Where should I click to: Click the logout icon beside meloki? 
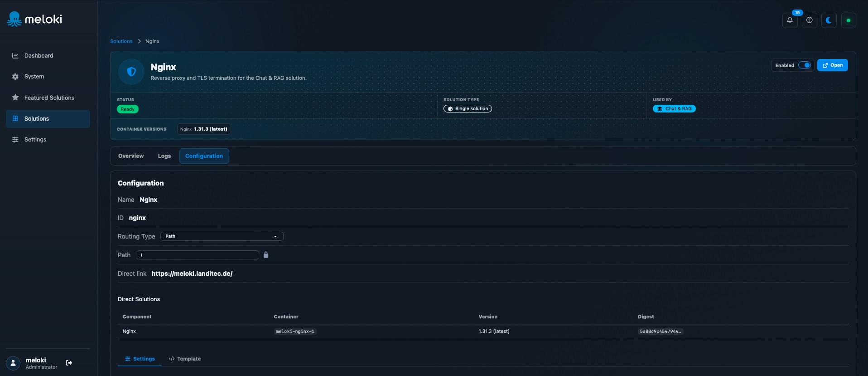[x=69, y=363]
